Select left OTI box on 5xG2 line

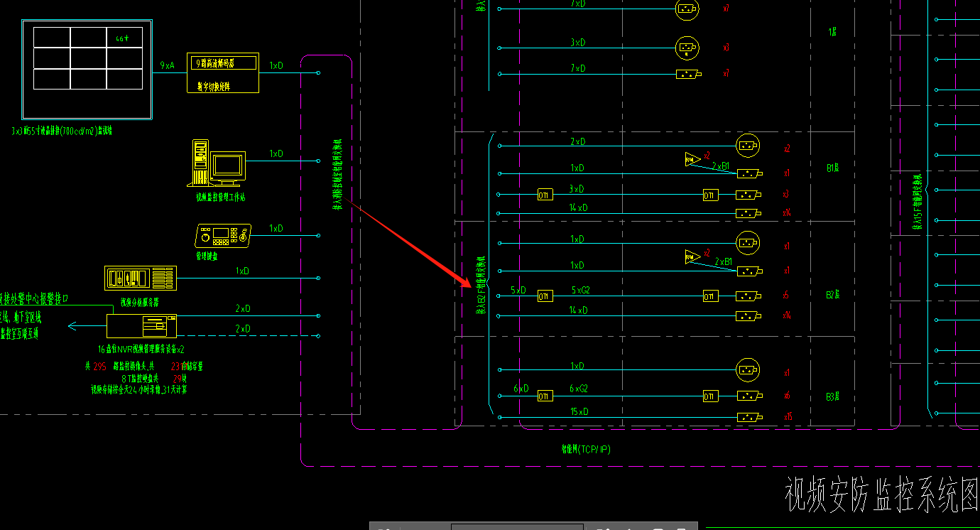[545, 296]
